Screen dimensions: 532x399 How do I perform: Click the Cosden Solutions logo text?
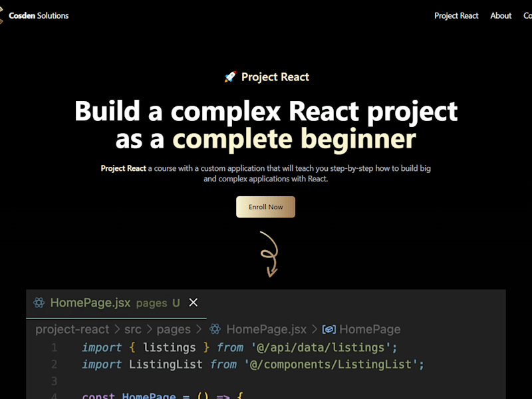pyautogui.click(x=39, y=15)
